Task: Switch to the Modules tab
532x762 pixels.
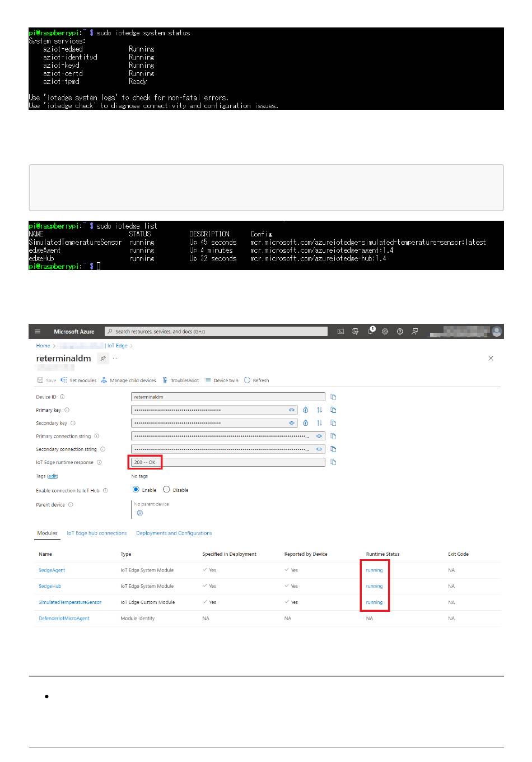Action: click(x=48, y=533)
